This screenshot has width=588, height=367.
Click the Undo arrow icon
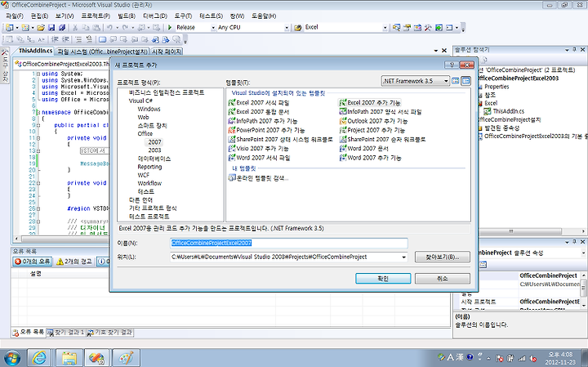point(109,28)
